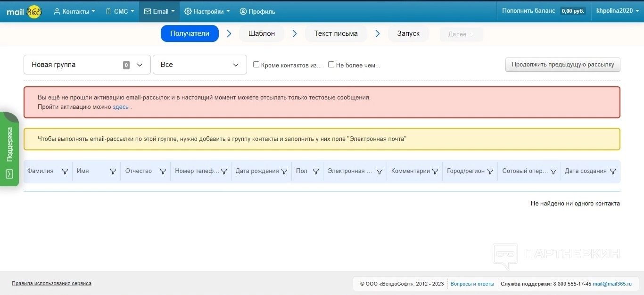The image size is (644, 295).
Task: Toggle the Не более чем checkbox
Action: coord(331,65)
